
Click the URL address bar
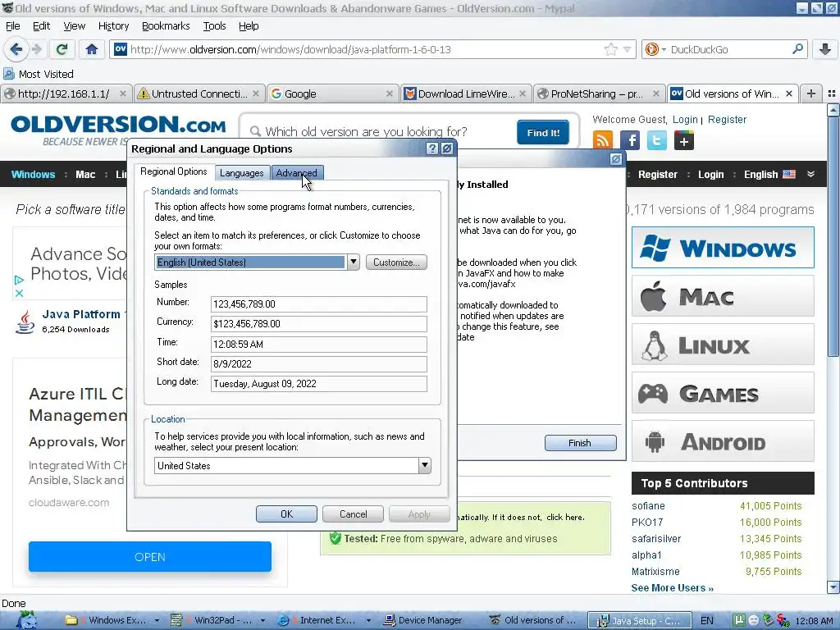[364, 49]
